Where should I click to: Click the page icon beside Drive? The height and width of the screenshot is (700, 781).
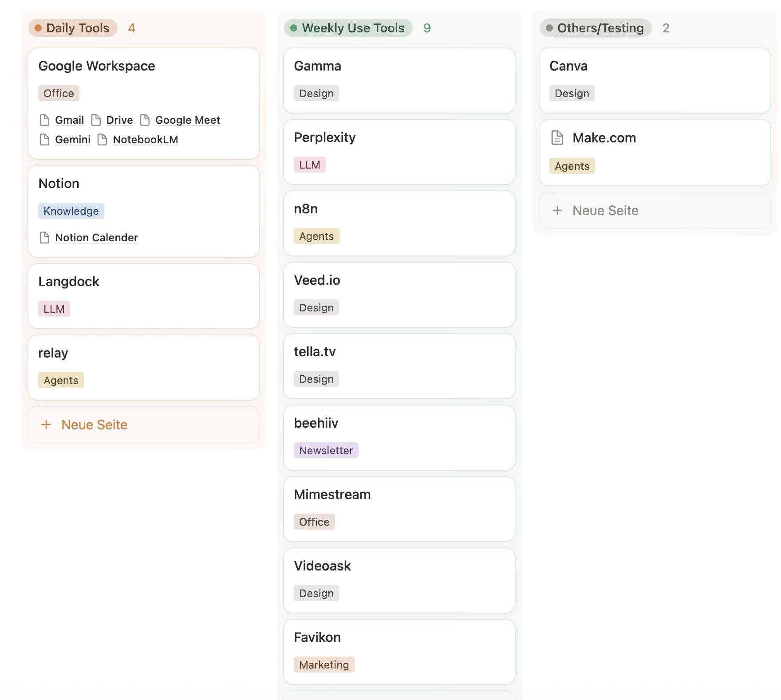coord(96,120)
